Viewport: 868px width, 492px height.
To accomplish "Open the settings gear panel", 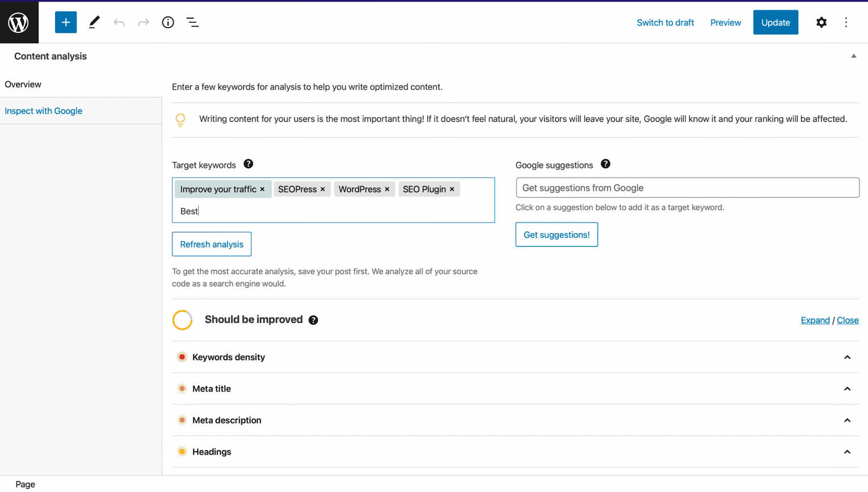I will (x=821, y=23).
